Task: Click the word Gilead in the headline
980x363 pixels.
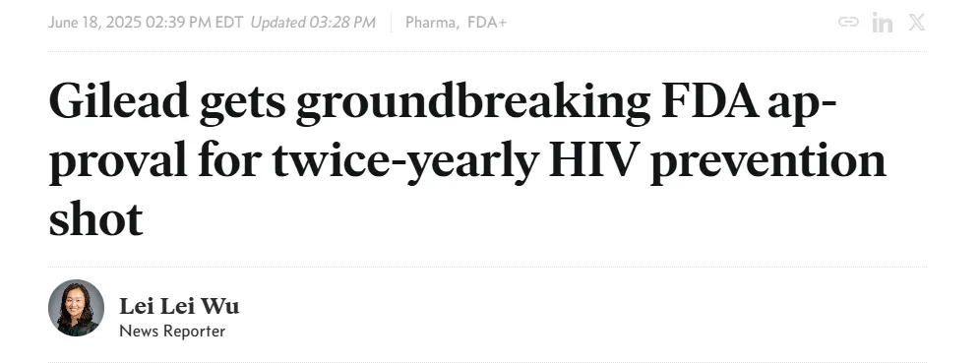Action: [119, 101]
